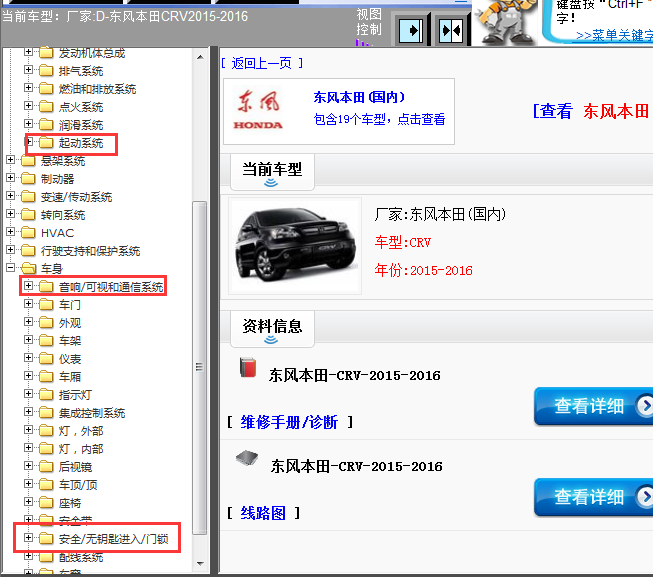Viewport: 653px width, 577px height.
Task: Click the folder icon next to 排气系统
Action: [46, 70]
